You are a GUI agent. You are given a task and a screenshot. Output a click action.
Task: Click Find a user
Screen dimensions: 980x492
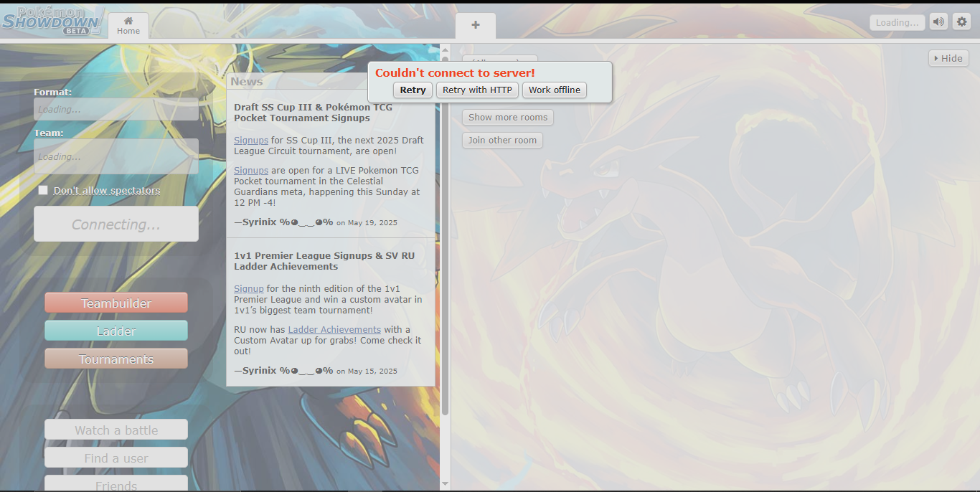pos(116,458)
